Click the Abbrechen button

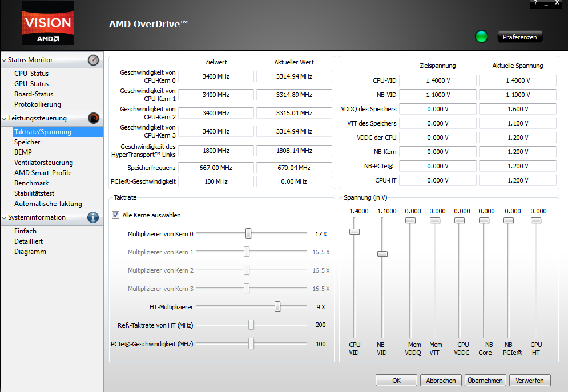pyautogui.click(x=441, y=381)
